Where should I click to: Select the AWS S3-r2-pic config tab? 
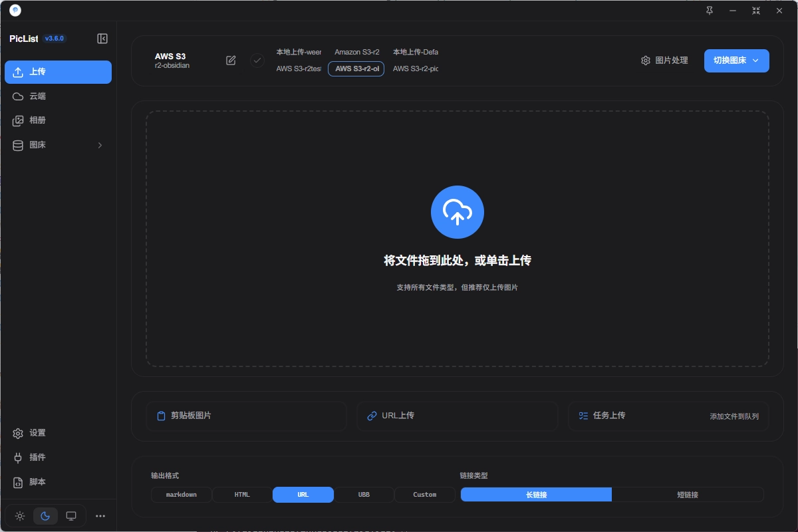click(416, 68)
